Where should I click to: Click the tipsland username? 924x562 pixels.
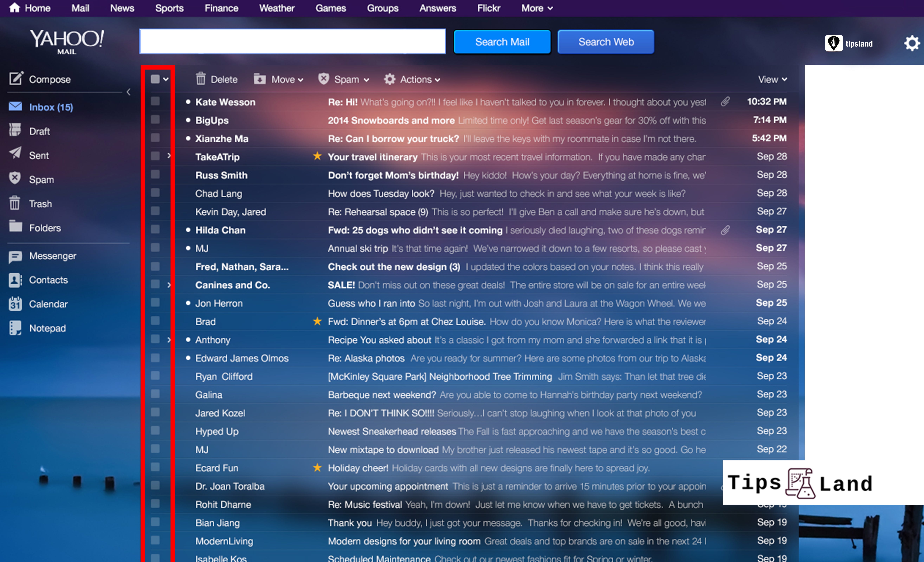coord(859,44)
